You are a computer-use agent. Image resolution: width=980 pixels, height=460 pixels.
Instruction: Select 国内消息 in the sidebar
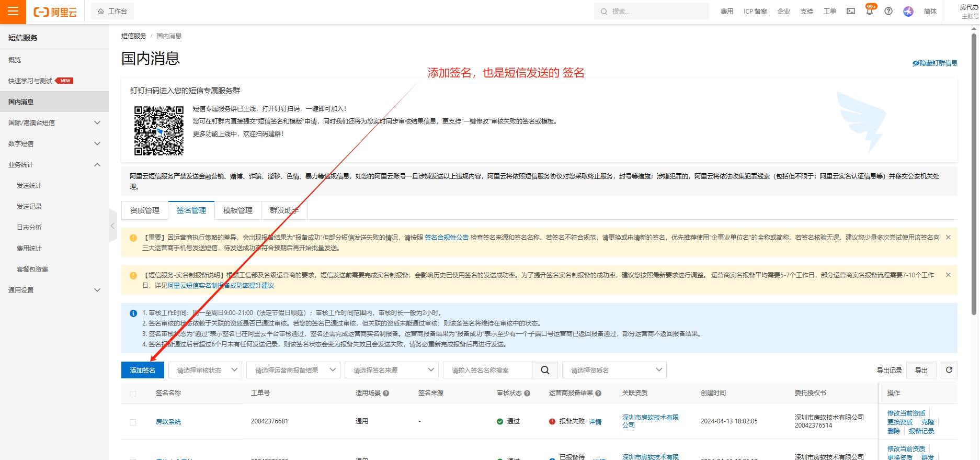coord(54,102)
